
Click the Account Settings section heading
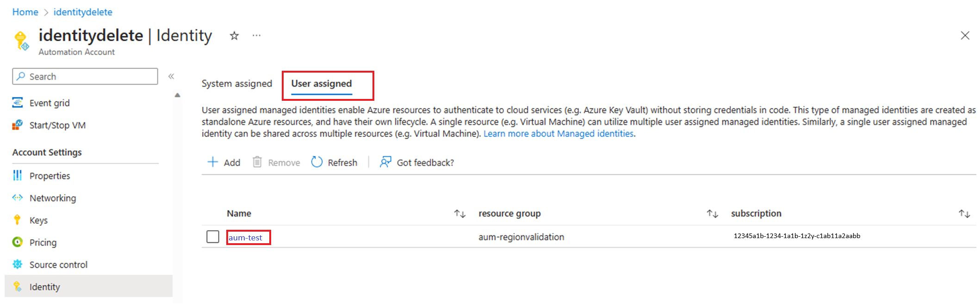[47, 153]
